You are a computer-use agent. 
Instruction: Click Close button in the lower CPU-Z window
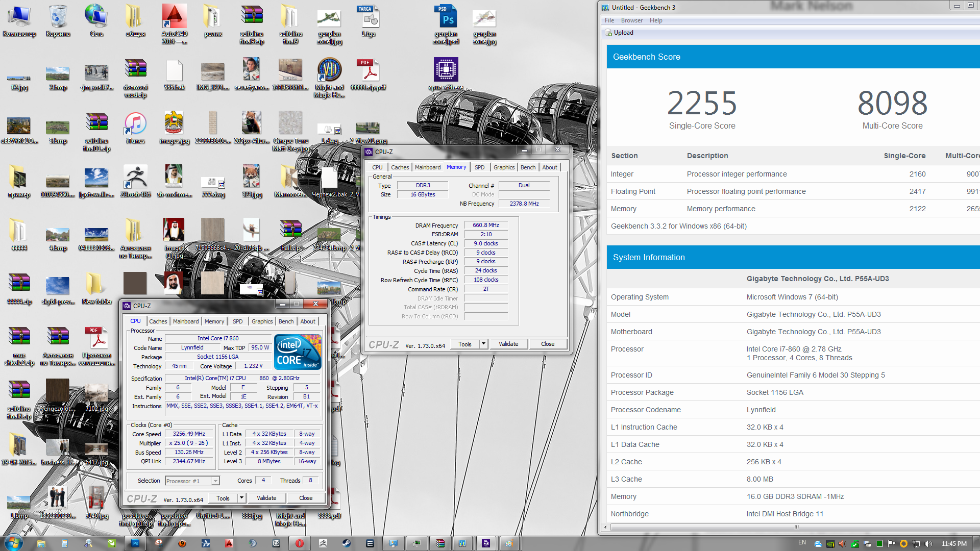pos(306,498)
